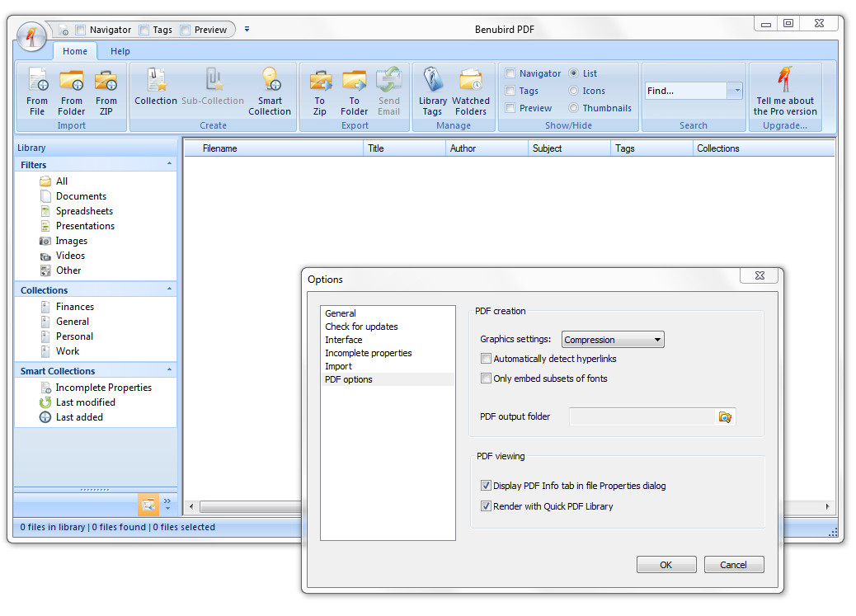Create a Smart Collection
Viewport: 856px width, 616px height.
270,92
